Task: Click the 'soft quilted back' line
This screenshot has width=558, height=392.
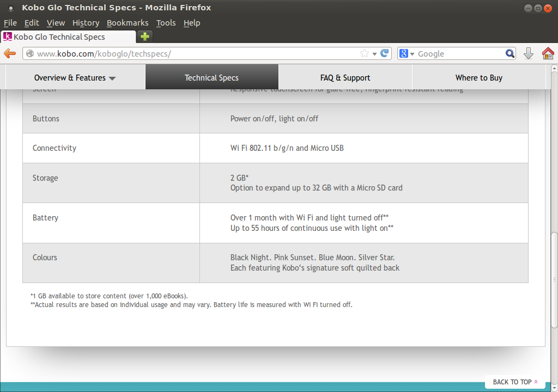Action: coord(315,268)
